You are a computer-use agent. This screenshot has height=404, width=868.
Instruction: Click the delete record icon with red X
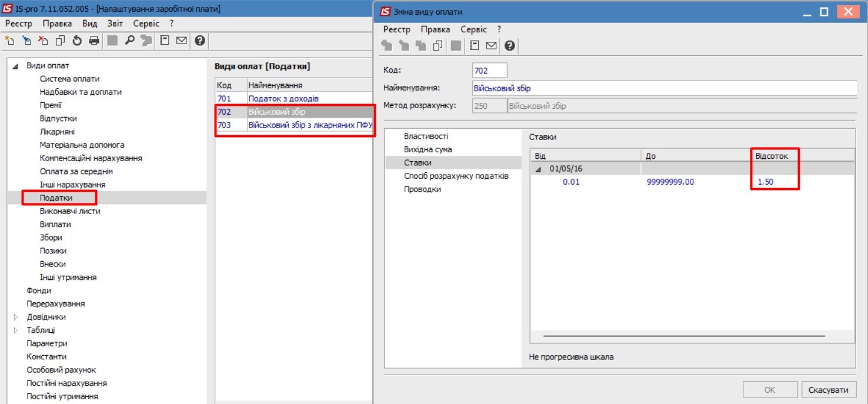[43, 41]
